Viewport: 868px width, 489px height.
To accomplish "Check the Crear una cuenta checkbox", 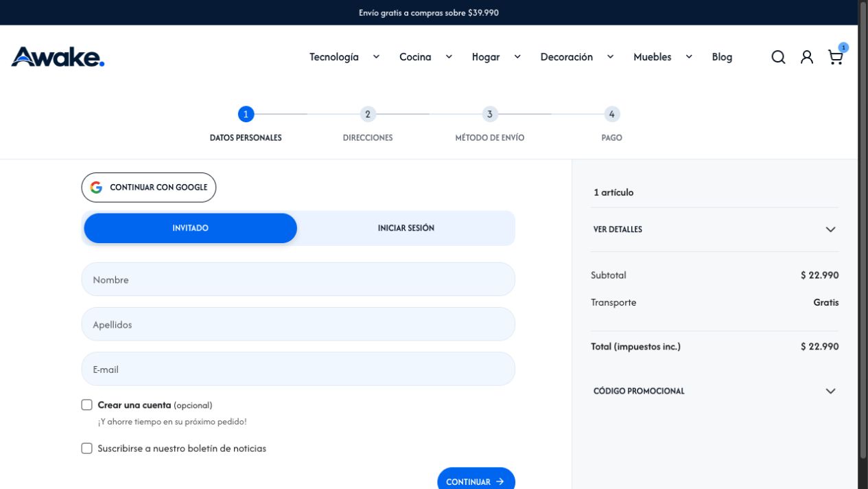I will pos(86,405).
